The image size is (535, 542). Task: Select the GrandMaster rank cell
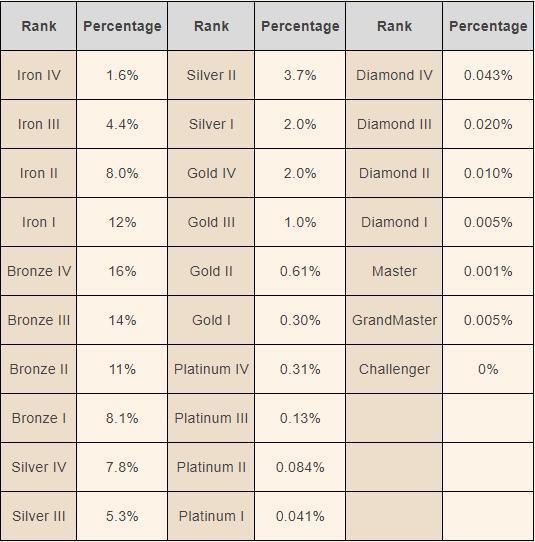(394, 320)
